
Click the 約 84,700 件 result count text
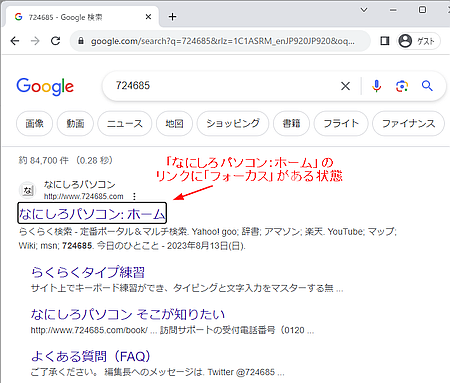43,161
